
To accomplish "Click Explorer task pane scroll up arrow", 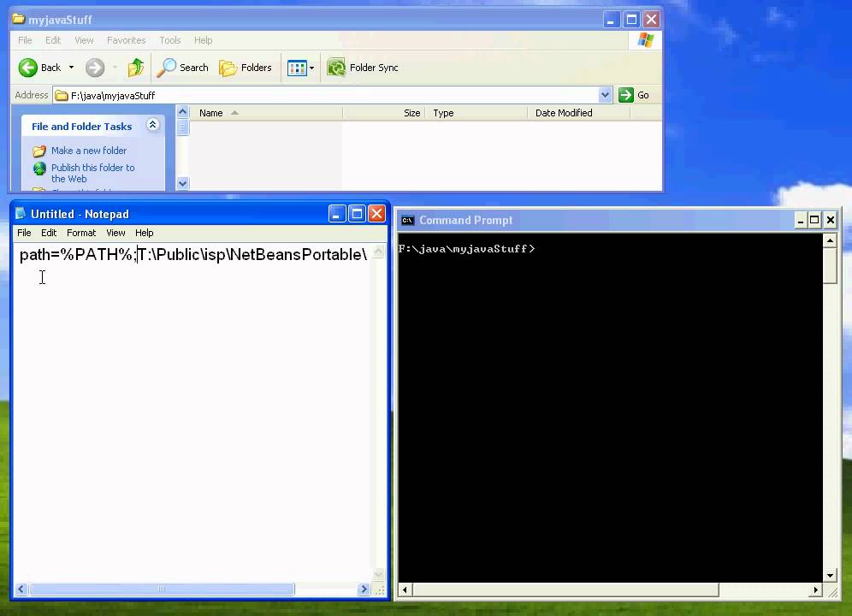I will (x=182, y=112).
